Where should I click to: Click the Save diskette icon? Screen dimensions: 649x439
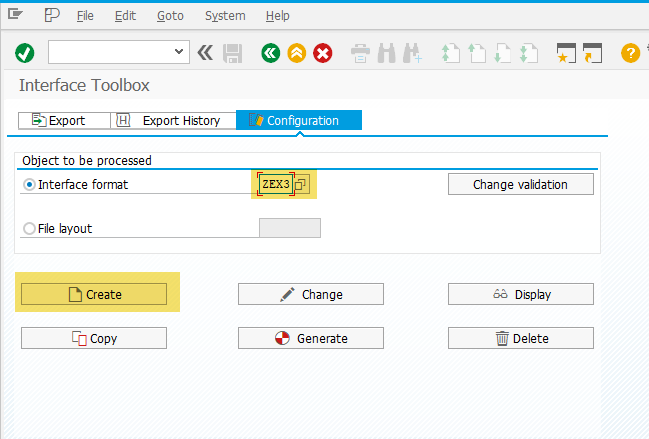click(x=233, y=53)
